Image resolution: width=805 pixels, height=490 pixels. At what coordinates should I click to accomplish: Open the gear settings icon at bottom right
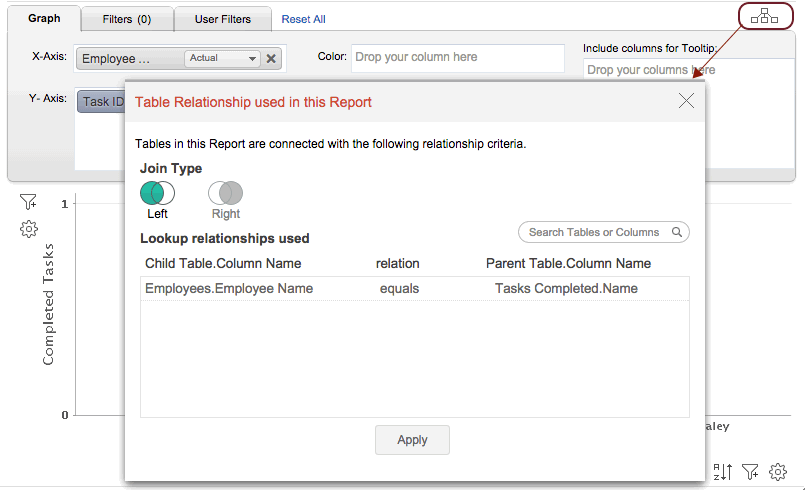778,470
